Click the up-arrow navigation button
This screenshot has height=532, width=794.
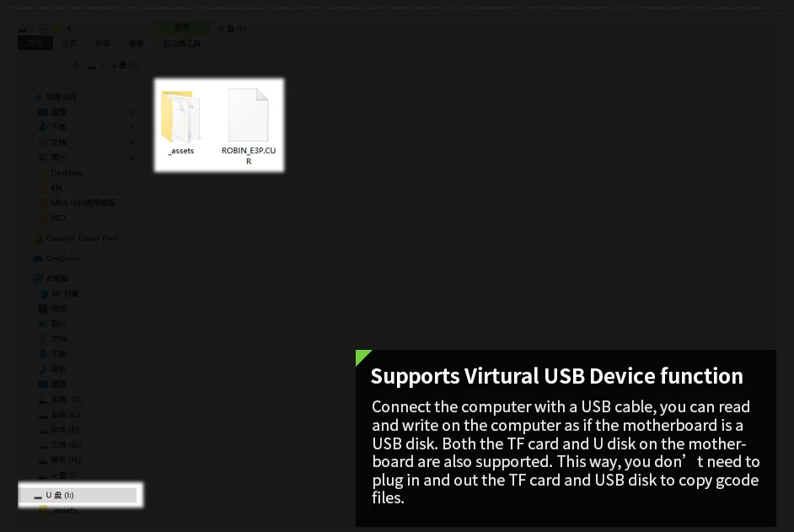[76, 66]
